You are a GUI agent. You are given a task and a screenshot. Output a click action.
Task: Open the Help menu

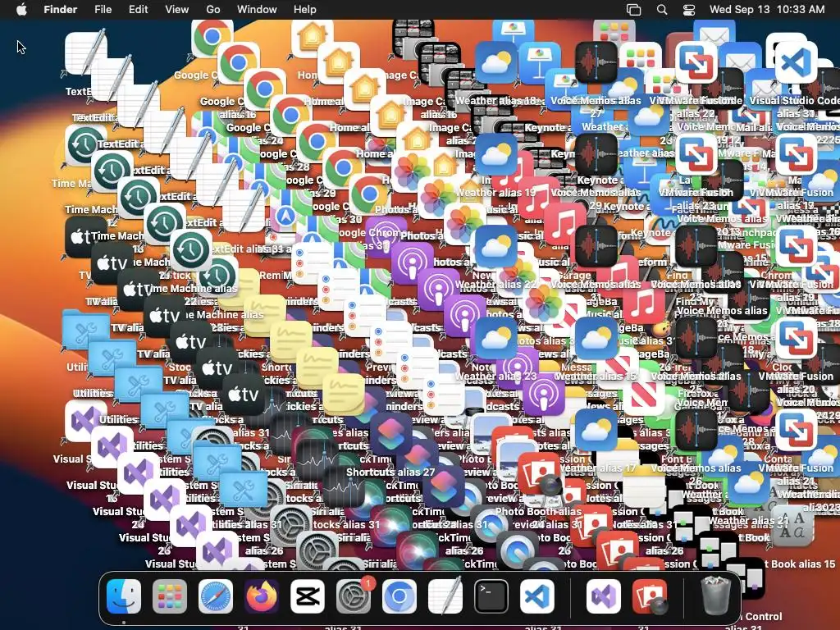pyautogui.click(x=305, y=9)
